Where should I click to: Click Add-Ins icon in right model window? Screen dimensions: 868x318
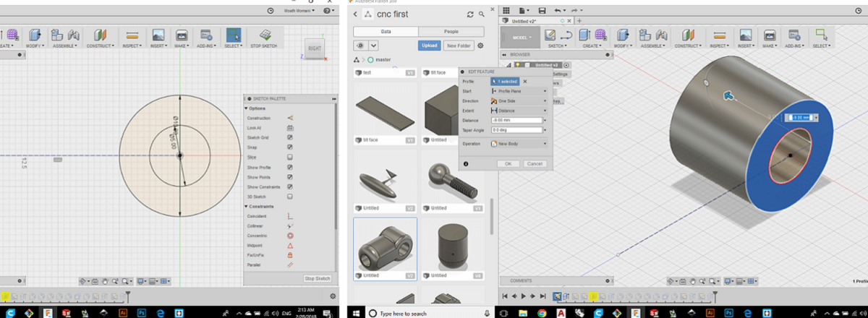[x=793, y=35]
